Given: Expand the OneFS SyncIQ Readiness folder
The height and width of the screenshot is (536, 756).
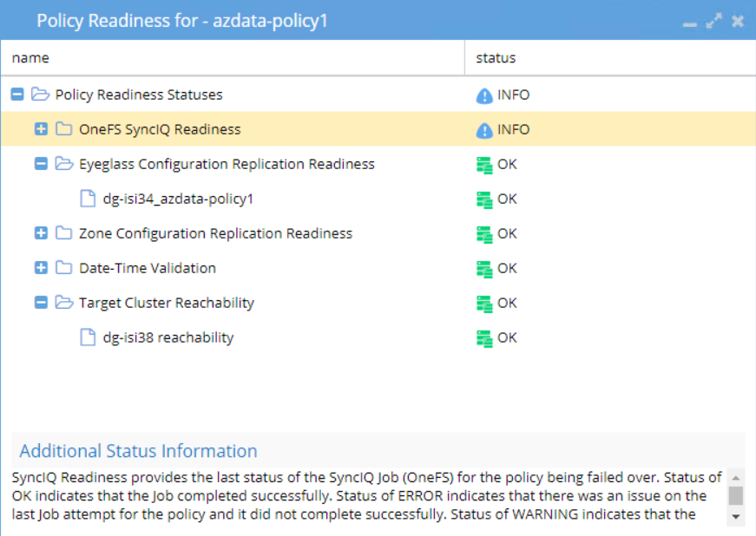Looking at the screenshot, I should [41, 128].
